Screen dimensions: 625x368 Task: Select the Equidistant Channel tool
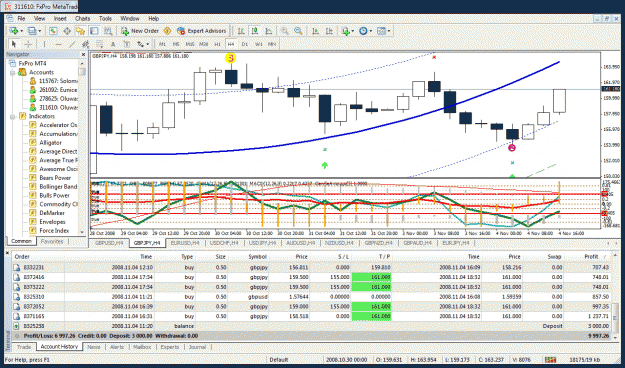pos(85,44)
